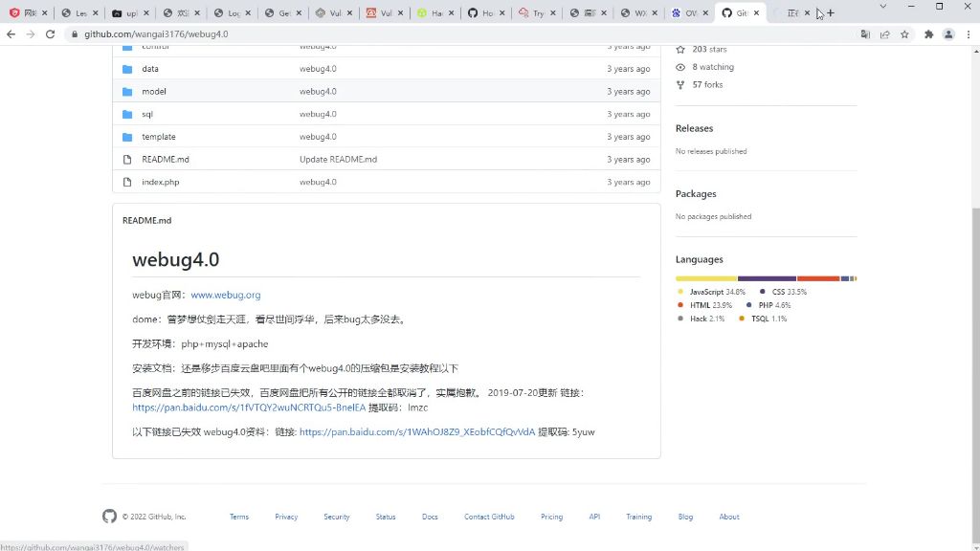Open the About footer link
This screenshot has width=980, height=551.
728,517
